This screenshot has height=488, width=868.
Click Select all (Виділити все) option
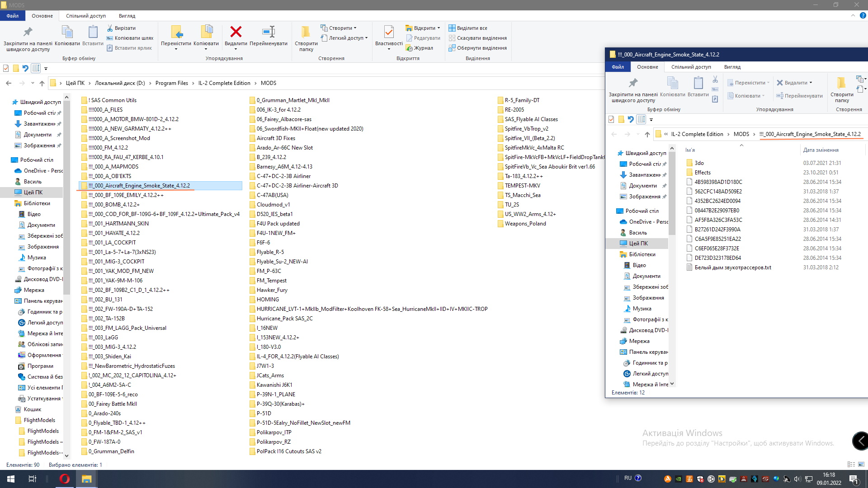pyautogui.click(x=472, y=28)
